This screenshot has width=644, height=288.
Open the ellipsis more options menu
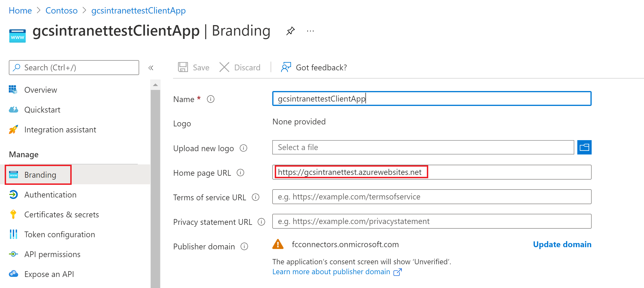pos(310,31)
